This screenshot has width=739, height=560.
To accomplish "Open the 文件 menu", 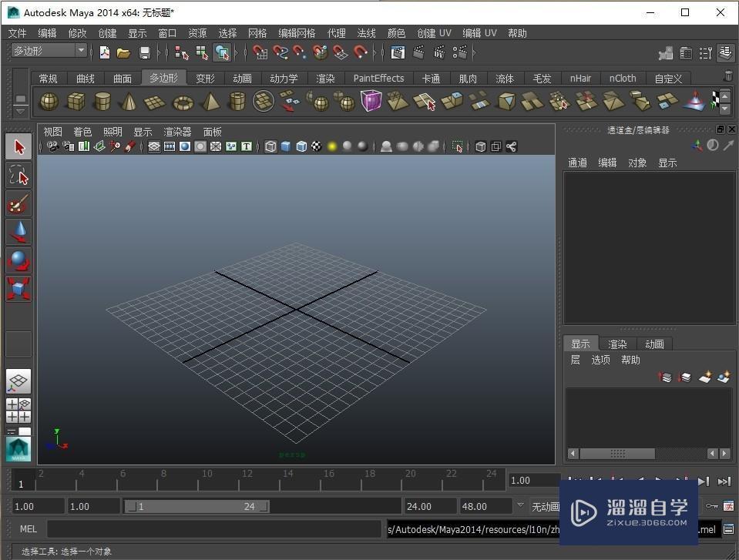I will point(18,33).
